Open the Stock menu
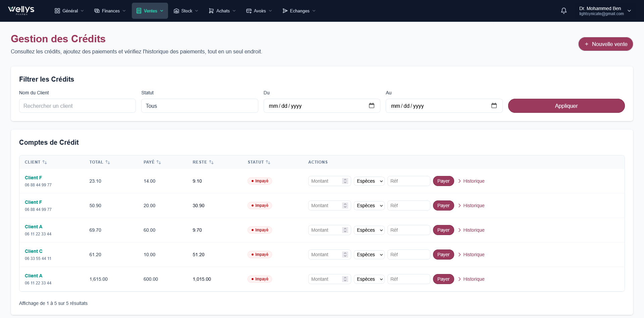Screen dimensions: 644x318 pyautogui.click(x=186, y=11)
